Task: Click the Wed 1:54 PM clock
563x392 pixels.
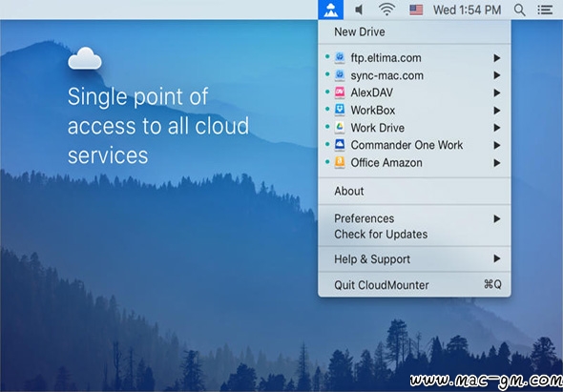Action: [468, 10]
